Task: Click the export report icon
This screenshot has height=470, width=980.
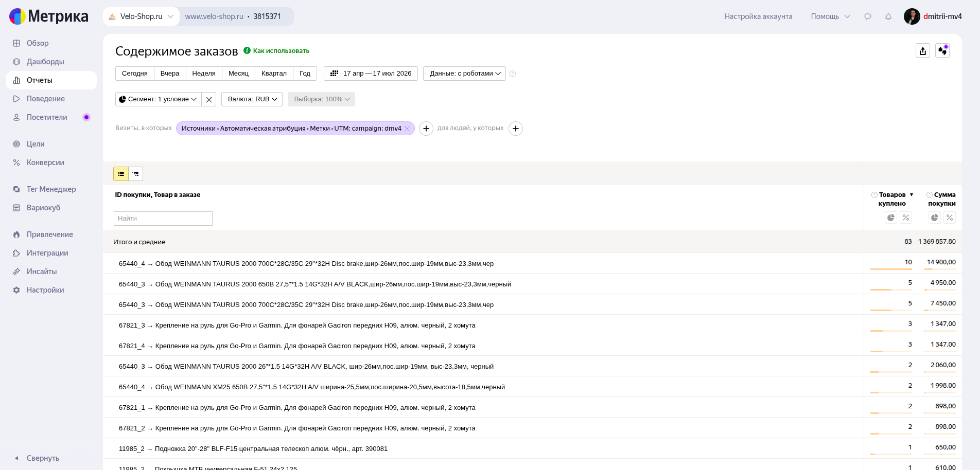Action: (923, 50)
